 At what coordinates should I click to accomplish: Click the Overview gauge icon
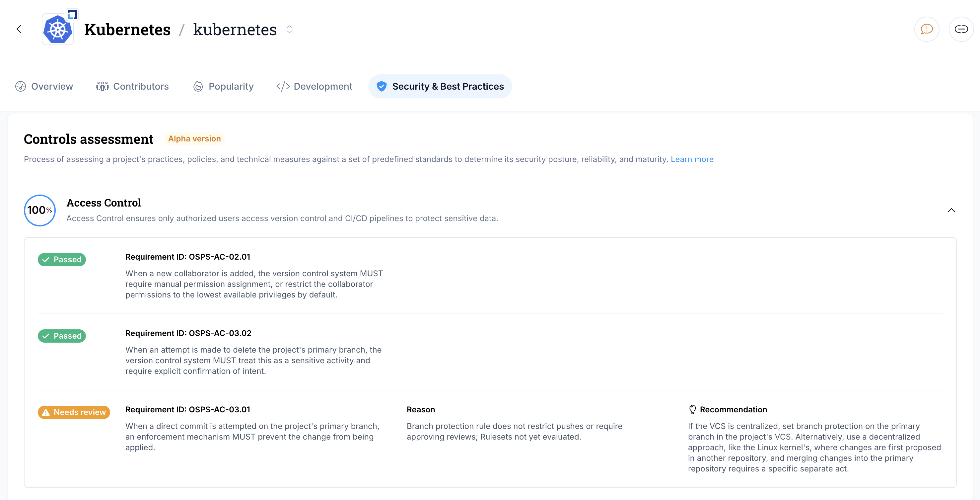click(x=21, y=86)
